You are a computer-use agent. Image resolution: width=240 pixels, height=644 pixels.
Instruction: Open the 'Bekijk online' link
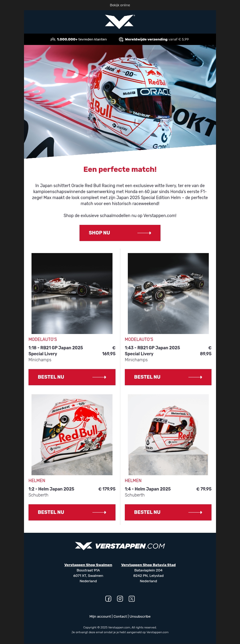coord(120,5)
